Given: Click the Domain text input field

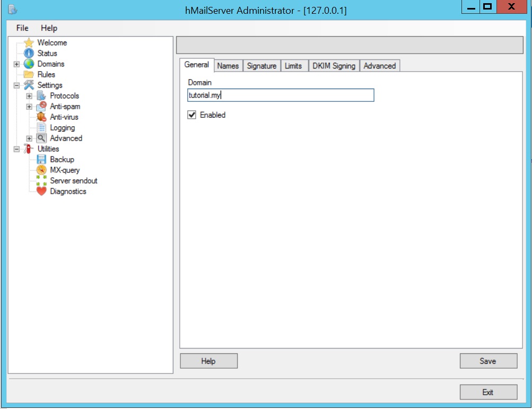Looking at the screenshot, I should click(281, 95).
